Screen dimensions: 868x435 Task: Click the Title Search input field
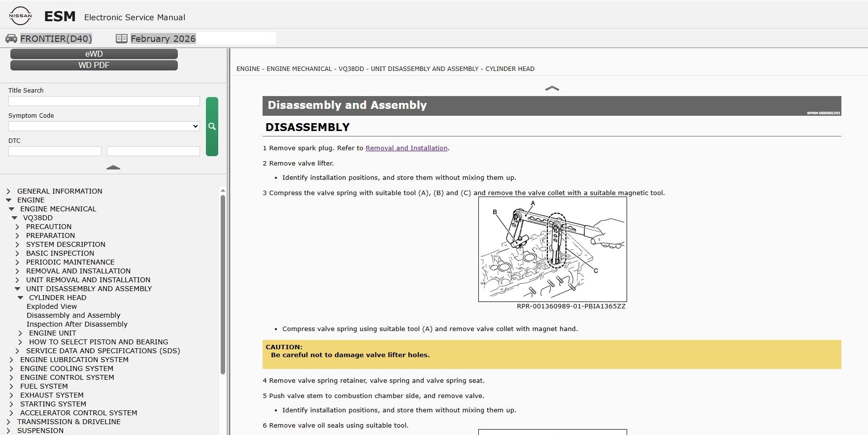pyautogui.click(x=104, y=101)
